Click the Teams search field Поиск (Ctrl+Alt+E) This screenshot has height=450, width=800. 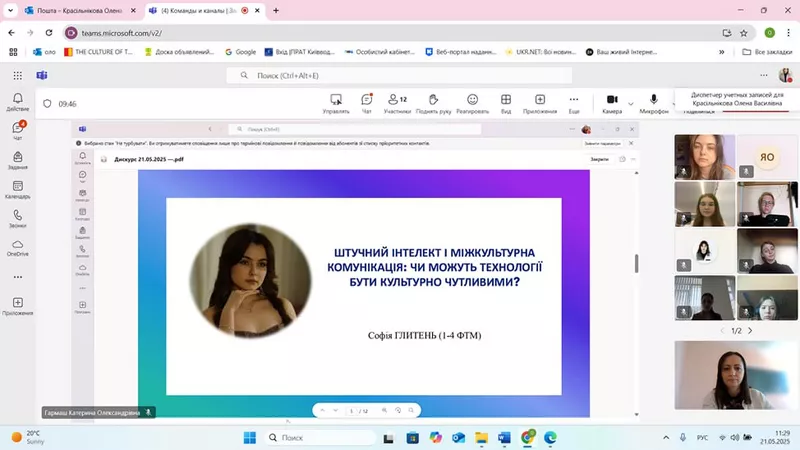[x=399, y=76]
